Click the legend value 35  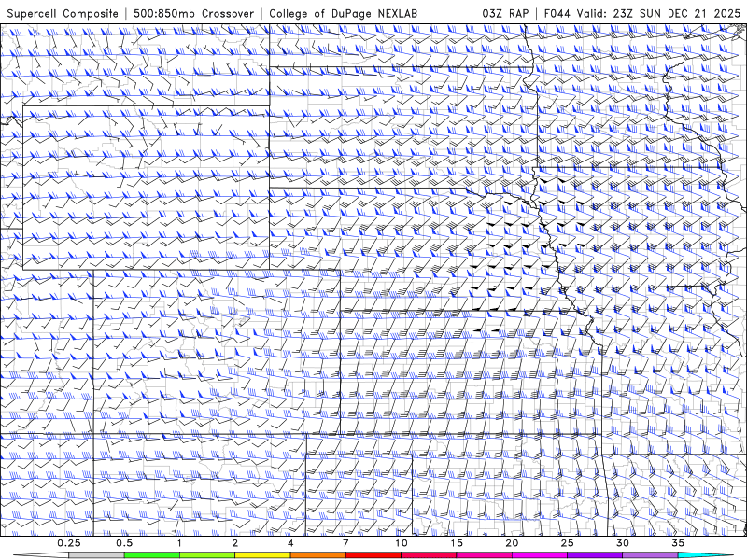click(x=678, y=543)
